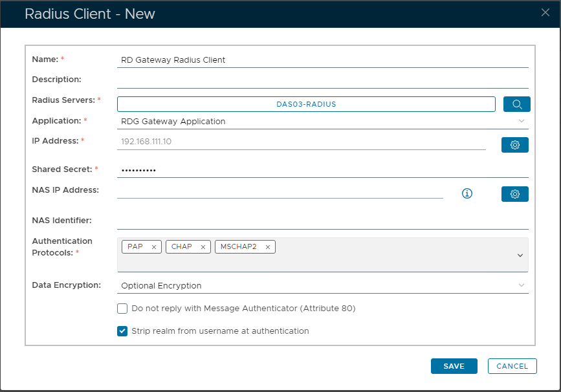561x392 pixels.
Task: Click into the Shared Secret field
Action: click(x=322, y=170)
